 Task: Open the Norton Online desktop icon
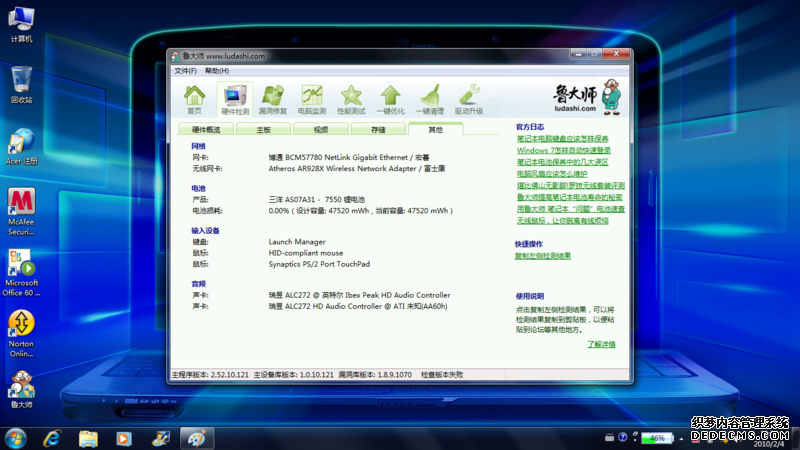(x=21, y=334)
